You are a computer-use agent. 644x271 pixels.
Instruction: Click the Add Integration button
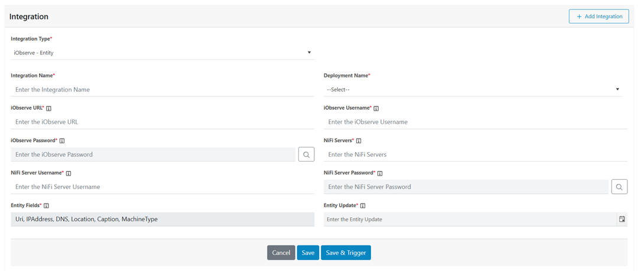(x=599, y=17)
